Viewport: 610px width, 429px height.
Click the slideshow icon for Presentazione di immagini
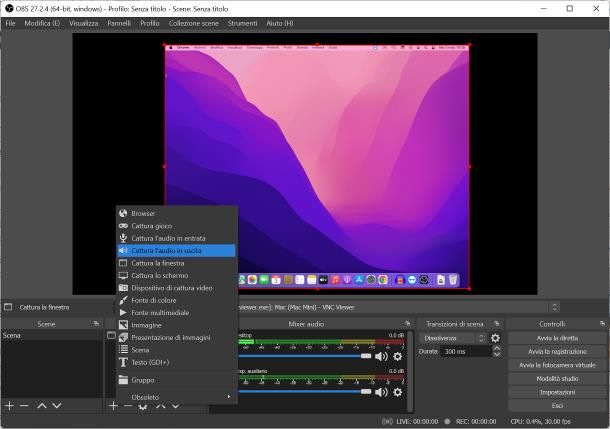pyautogui.click(x=123, y=337)
